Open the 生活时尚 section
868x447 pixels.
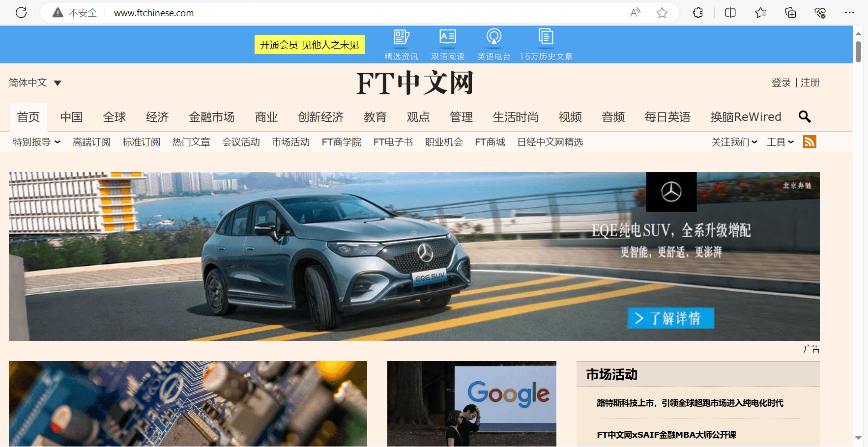point(516,117)
